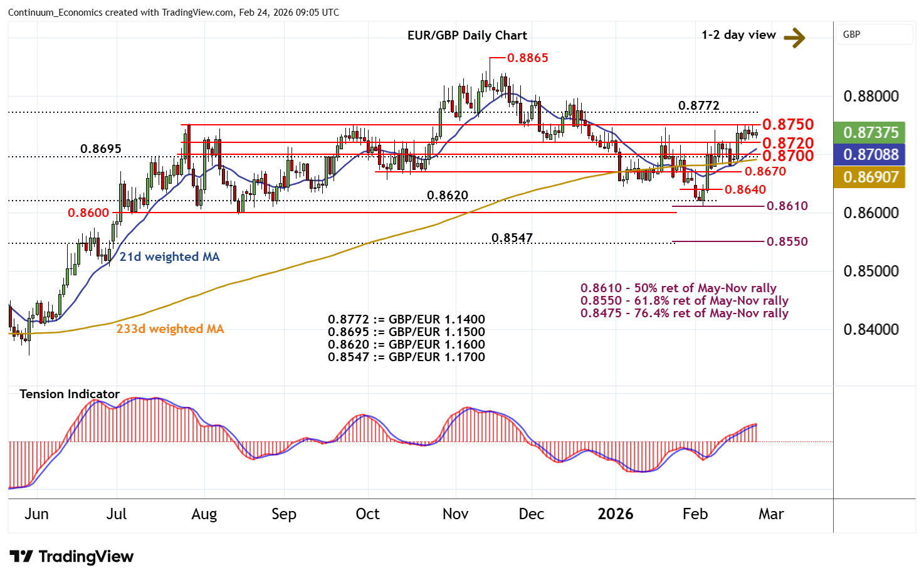924x580 pixels.
Task: Click the 0.8600 red support label
Action: pyautogui.click(x=88, y=213)
